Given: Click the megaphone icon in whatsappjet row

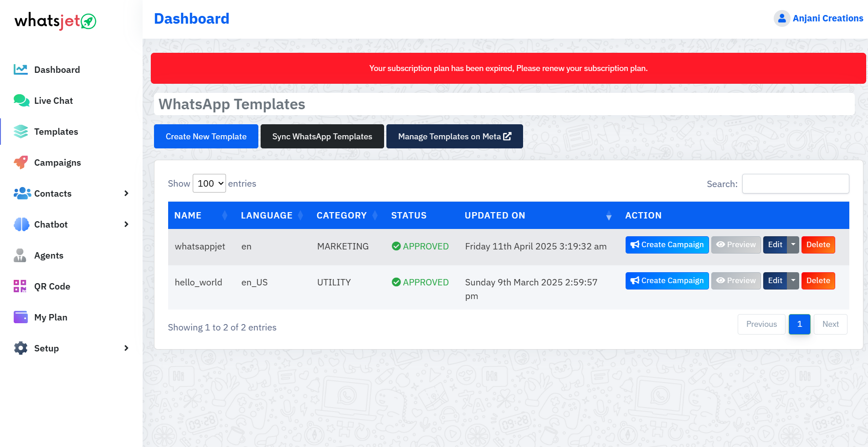Looking at the screenshot, I should coord(635,245).
